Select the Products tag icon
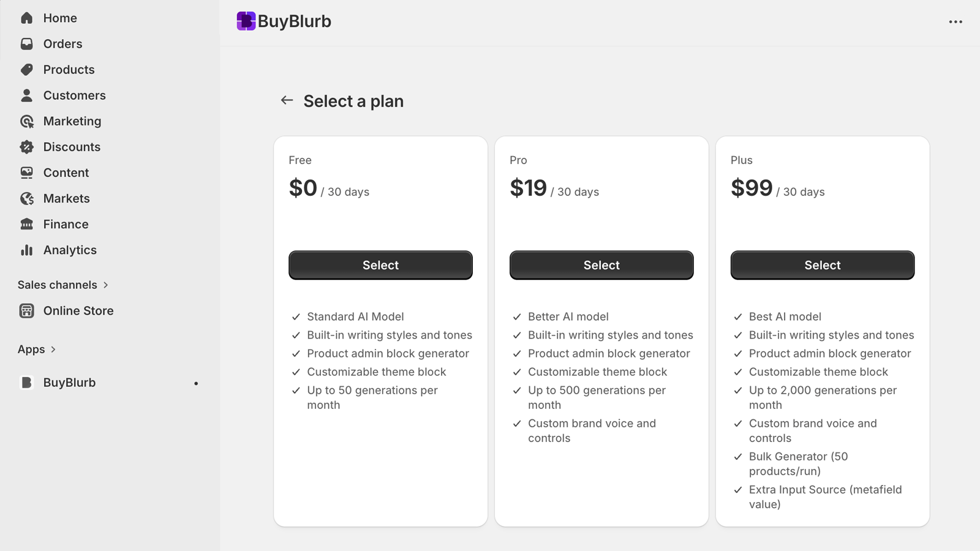This screenshot has width=980, height=551. click(x=27, y=69)
